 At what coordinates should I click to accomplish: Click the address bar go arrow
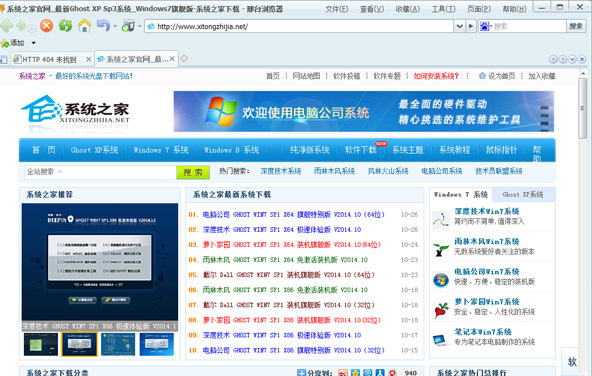tap(471, 26)
